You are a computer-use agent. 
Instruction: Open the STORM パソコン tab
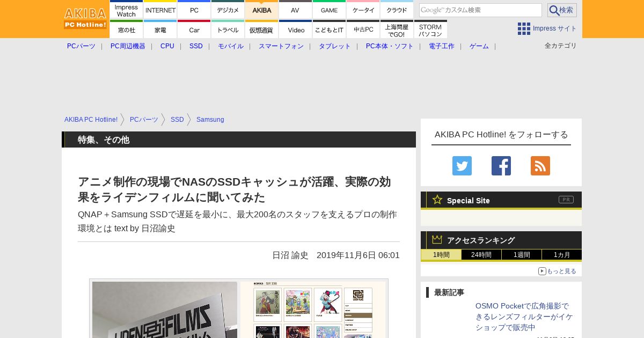pos(430,30)
